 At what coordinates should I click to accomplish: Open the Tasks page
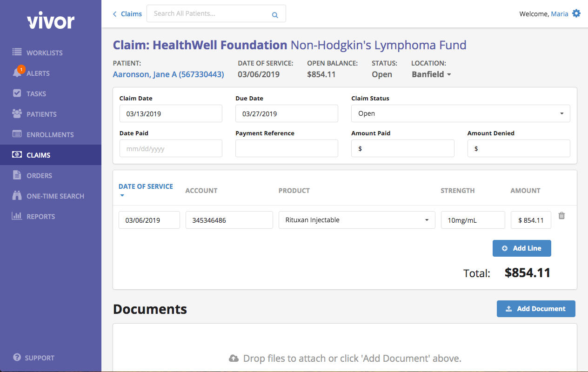coord(51,93)
